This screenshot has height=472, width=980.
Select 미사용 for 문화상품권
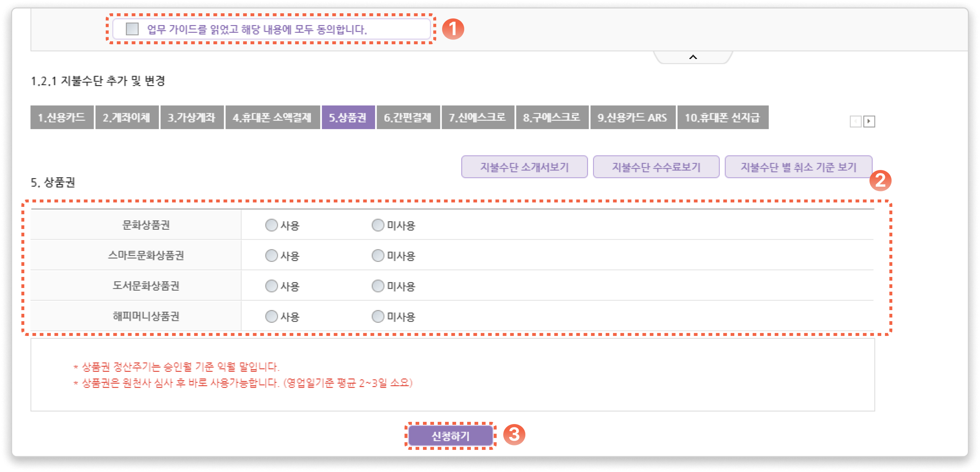coord(378,225)
